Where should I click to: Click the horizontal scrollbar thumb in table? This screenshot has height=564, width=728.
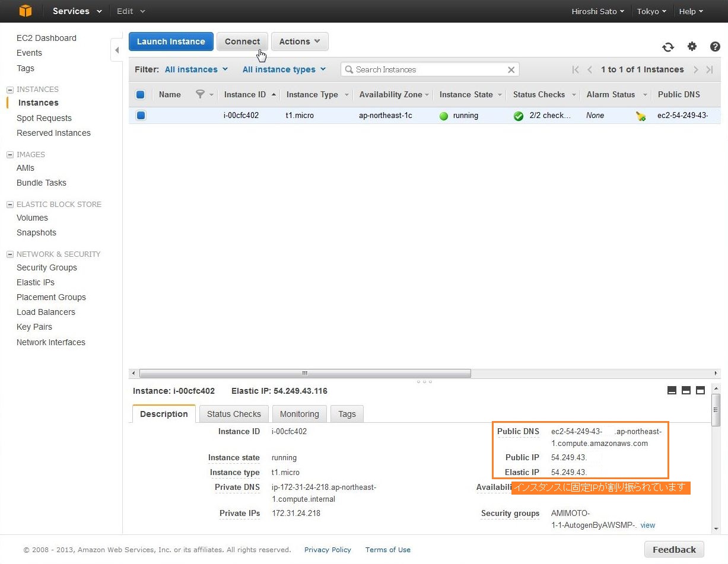coord(305,374)
